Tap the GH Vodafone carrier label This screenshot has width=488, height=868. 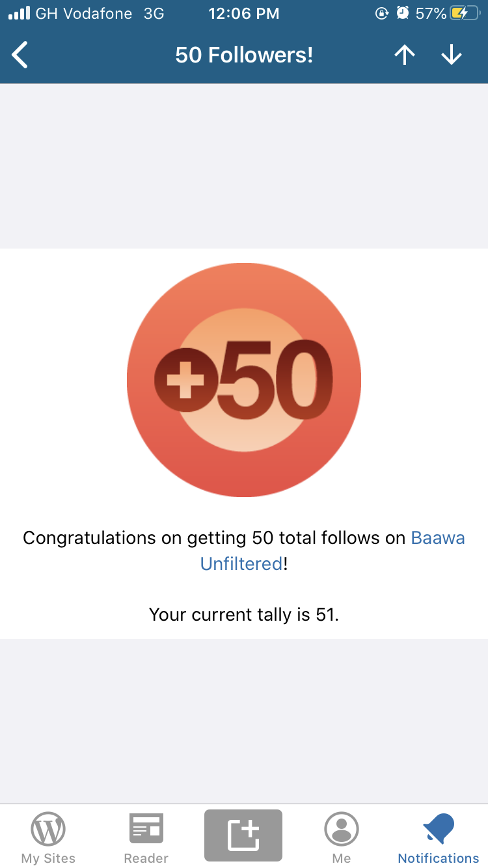click(83, 14)
